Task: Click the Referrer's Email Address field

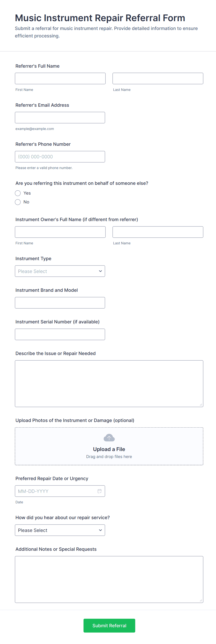Action: click(x=60, y=117)
